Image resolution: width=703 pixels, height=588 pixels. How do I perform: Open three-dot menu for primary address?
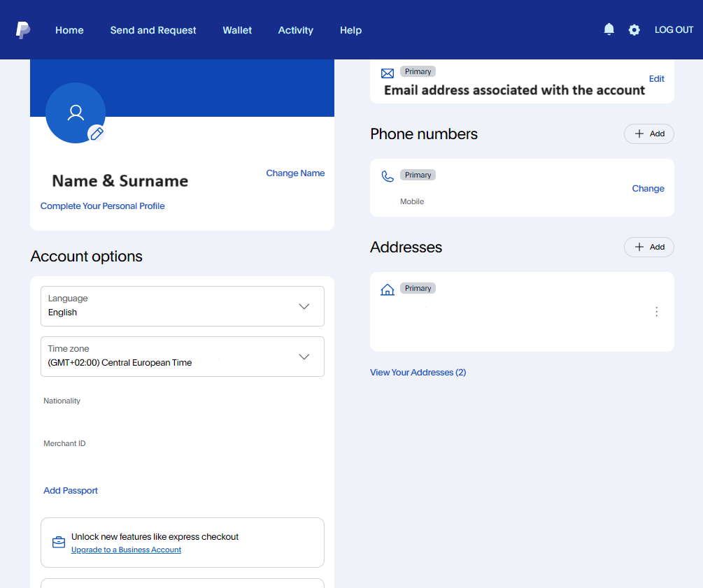tap(656, 312)
